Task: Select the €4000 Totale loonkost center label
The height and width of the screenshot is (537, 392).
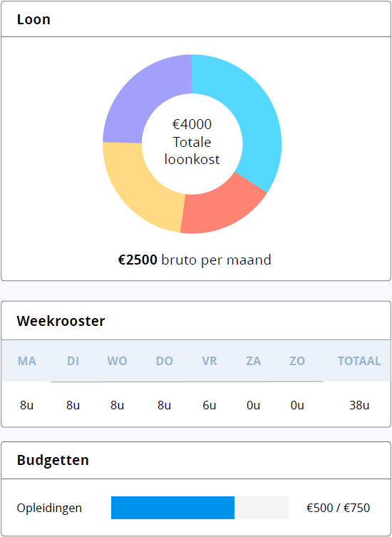Action: 192,142
